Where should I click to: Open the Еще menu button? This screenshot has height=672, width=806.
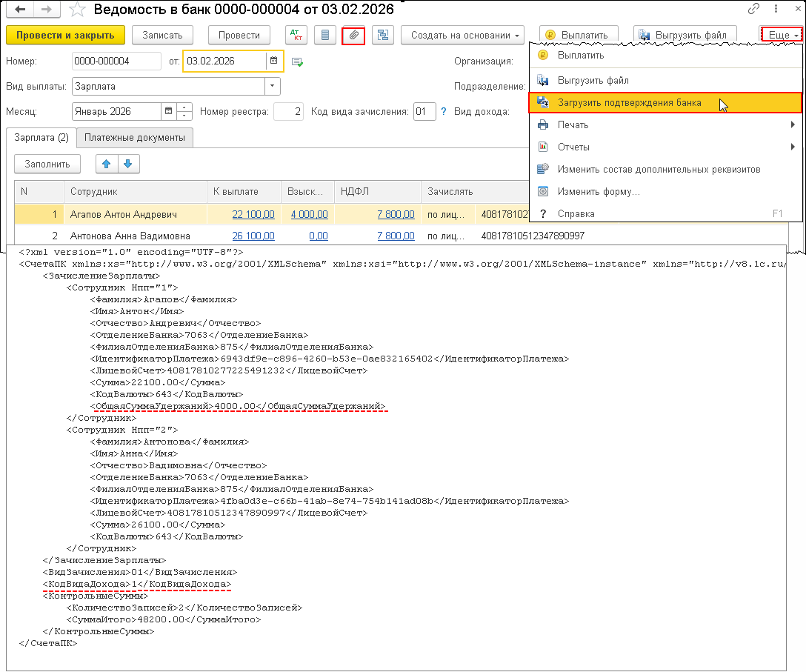782,35
